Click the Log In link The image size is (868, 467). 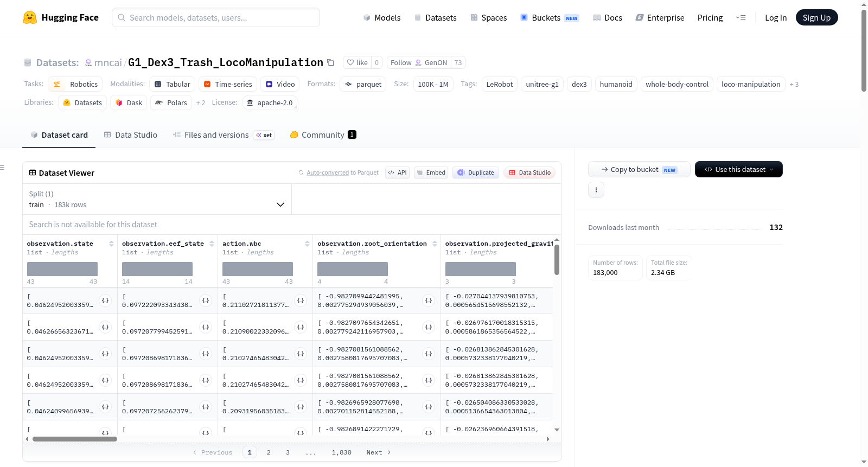[776, 18]
